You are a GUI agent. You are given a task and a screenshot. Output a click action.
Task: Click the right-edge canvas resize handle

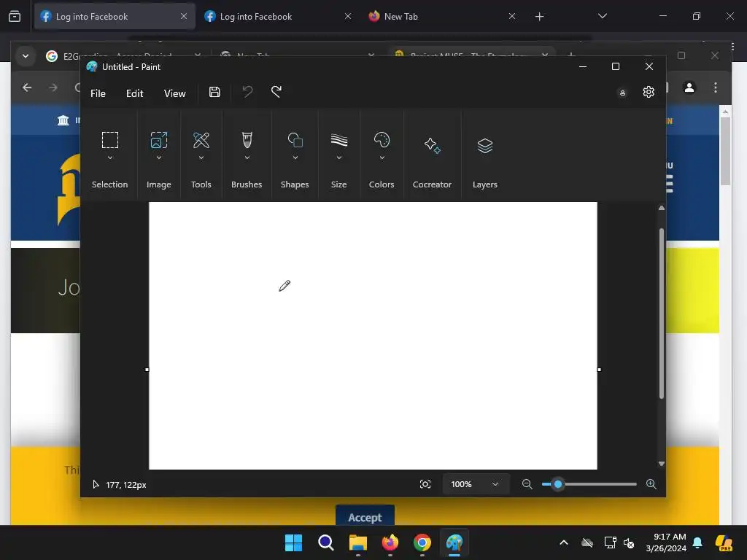600,370
